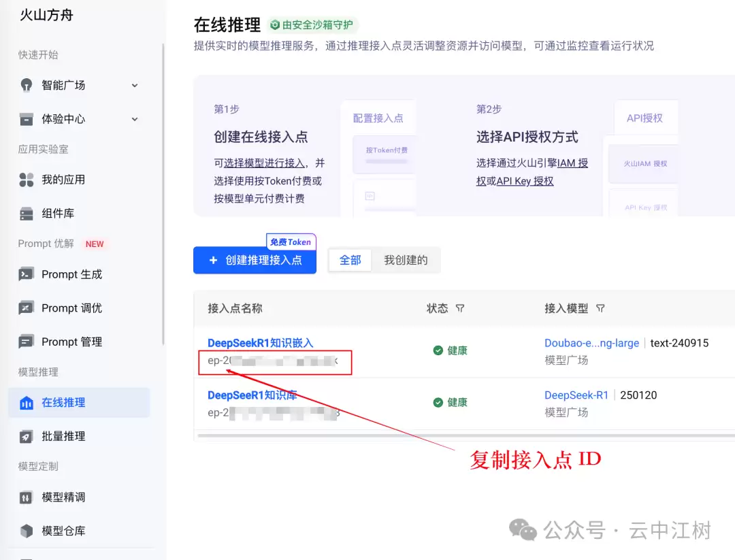Click the 由安全沙箱守护 label
The image size is (735, 560).
[317, 25]
